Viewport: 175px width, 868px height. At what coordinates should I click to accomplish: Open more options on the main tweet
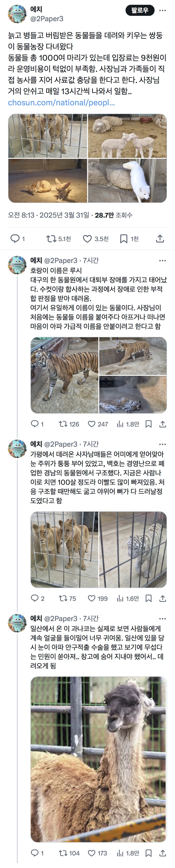tap(162, 10)
